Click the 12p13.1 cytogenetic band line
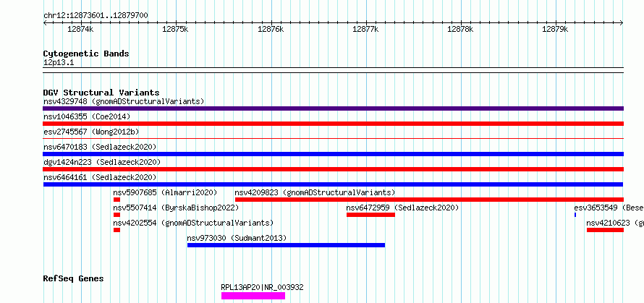Image resolution: width=644 pixels, height=303 pixels. coord(333,70)
